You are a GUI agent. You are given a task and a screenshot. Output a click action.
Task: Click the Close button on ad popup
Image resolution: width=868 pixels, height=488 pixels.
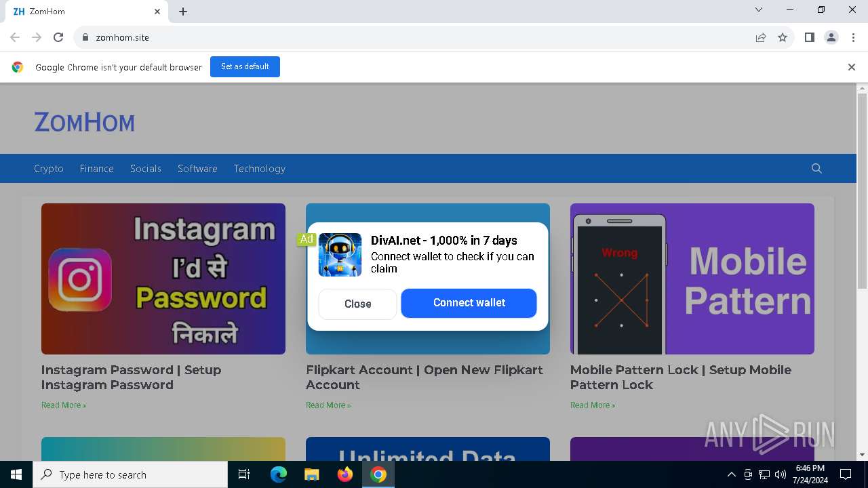(x=357, y=304)
